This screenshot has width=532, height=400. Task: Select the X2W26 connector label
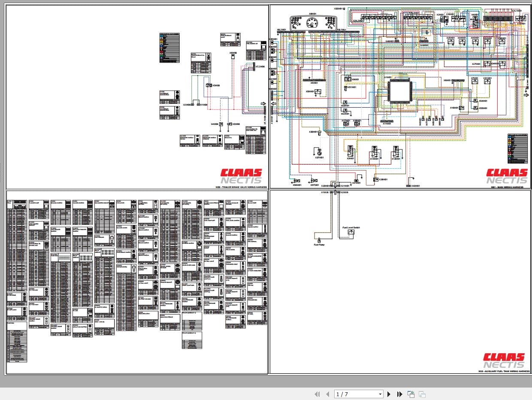coord(345,192)
